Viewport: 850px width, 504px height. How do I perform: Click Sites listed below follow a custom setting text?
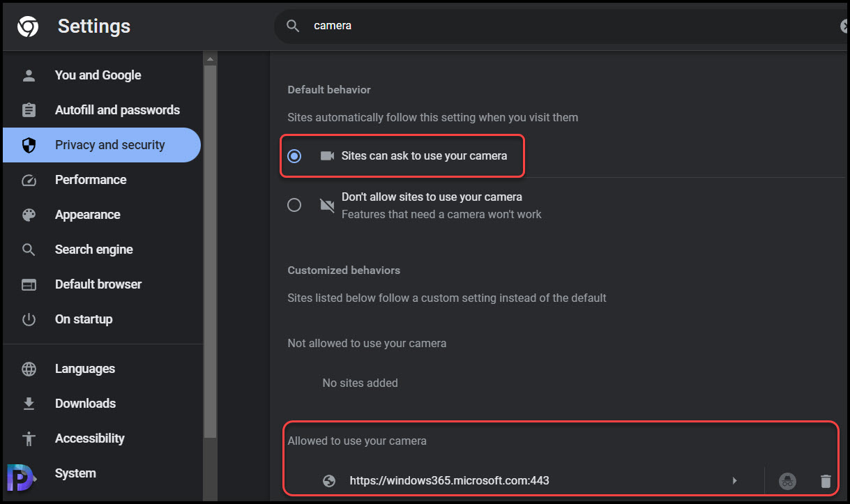click(x=447, y=298)
